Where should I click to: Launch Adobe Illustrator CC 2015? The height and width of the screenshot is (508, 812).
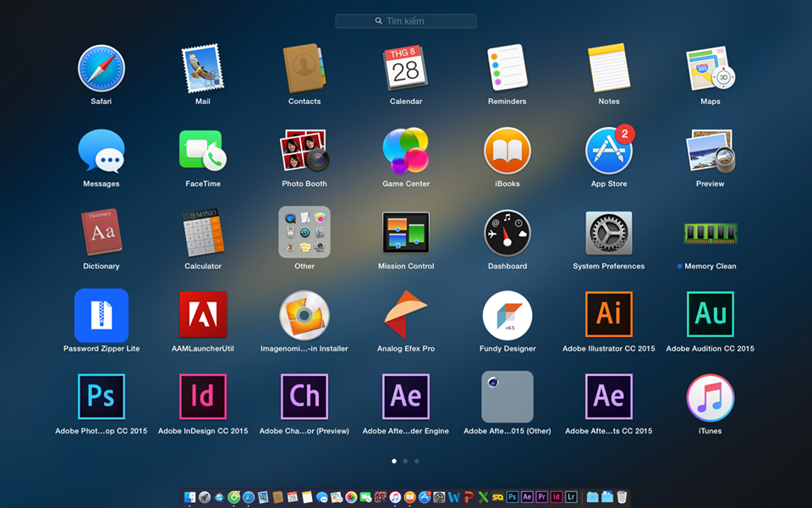coord(609,314)
